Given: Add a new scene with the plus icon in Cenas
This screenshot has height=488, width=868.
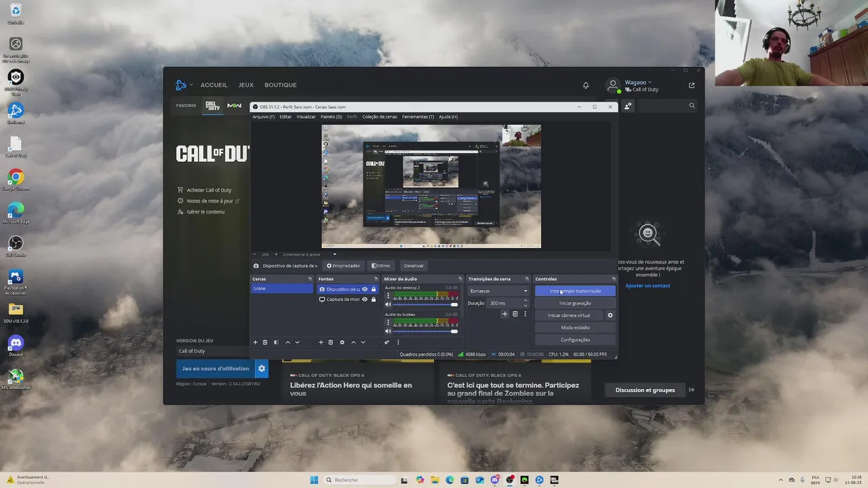Looking at the screenshot, I should click(x=256, y=342).
